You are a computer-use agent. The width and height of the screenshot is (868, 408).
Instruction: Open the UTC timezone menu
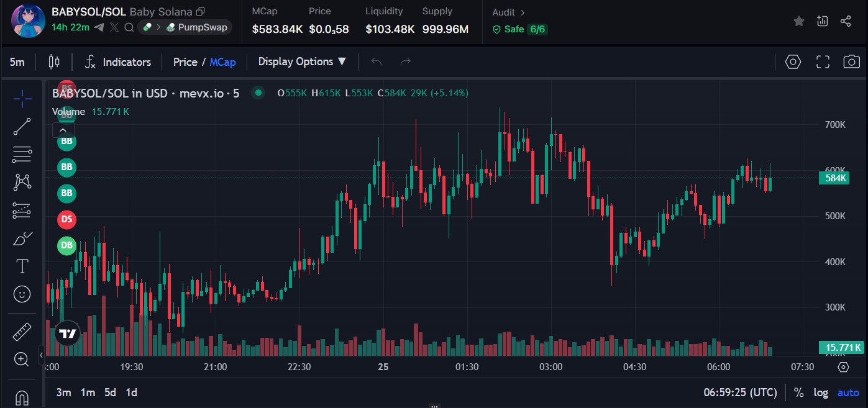point(740,392)
